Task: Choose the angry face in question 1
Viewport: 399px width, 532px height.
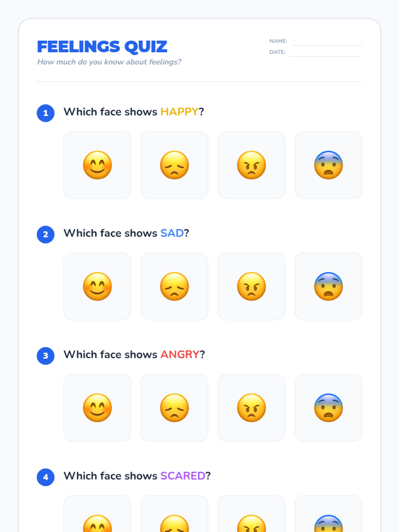Action: point(251,165)
